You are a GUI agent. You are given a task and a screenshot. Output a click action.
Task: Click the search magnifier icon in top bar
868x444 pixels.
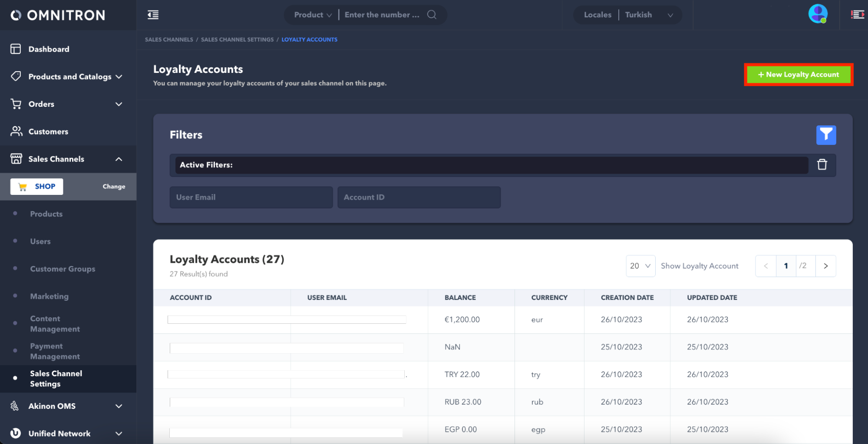pos(431,15)
